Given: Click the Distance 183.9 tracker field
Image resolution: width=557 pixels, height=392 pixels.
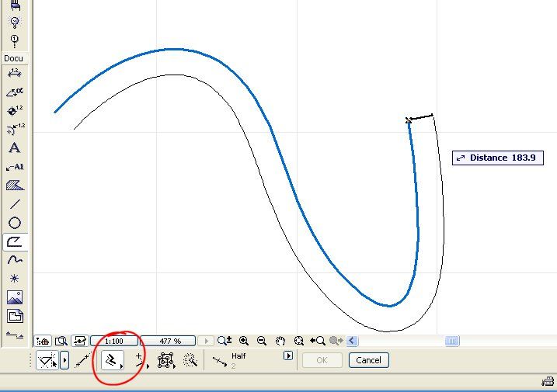Looking at the screenshot, I should pos(498,158).
